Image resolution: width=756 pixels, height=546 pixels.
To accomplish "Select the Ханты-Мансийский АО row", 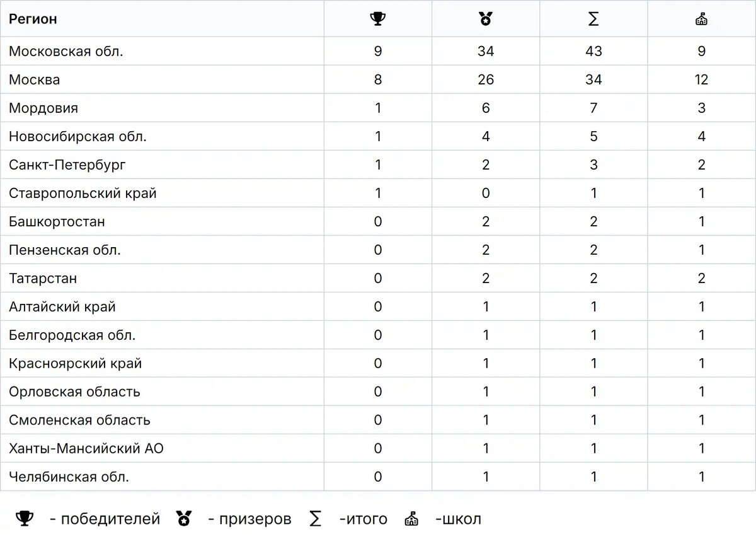I will [x=378, y=448].
